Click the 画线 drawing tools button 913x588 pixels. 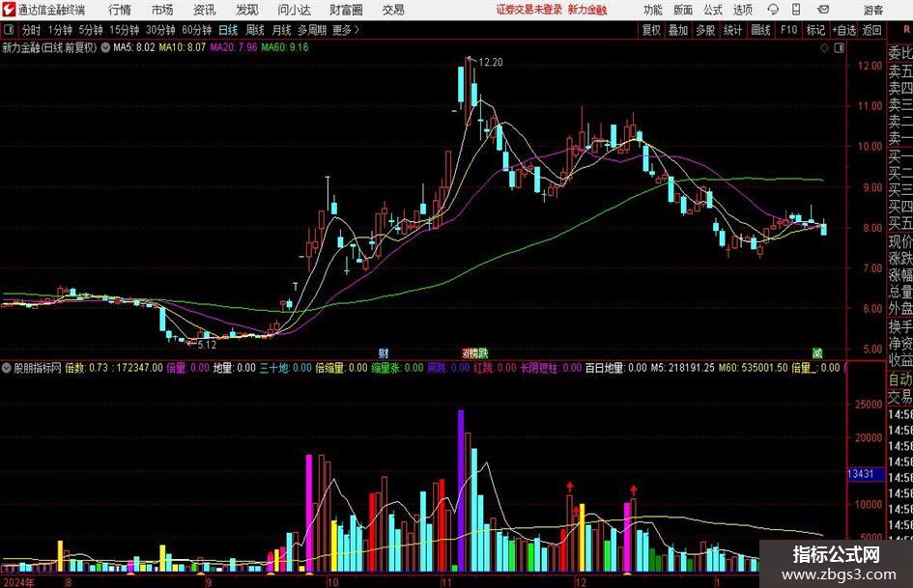click(760, 30)
